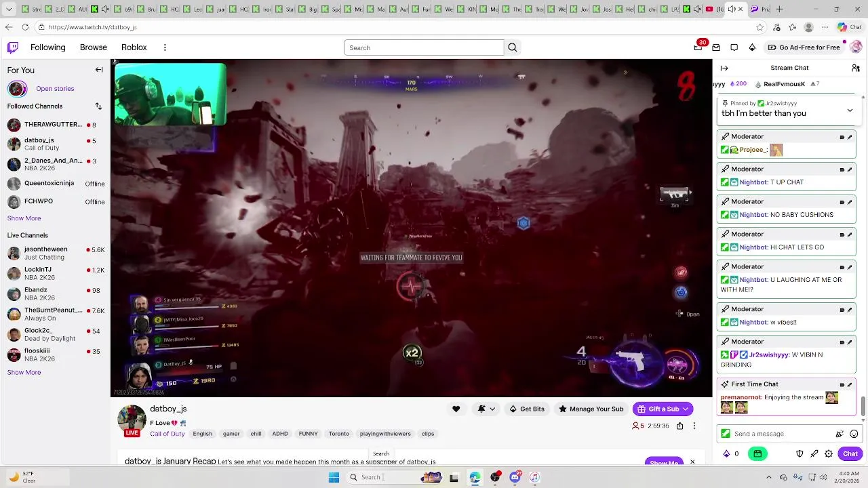
Task: Open the shield mod tools icon
Action: pyautogui.click(x=800, y=453)
